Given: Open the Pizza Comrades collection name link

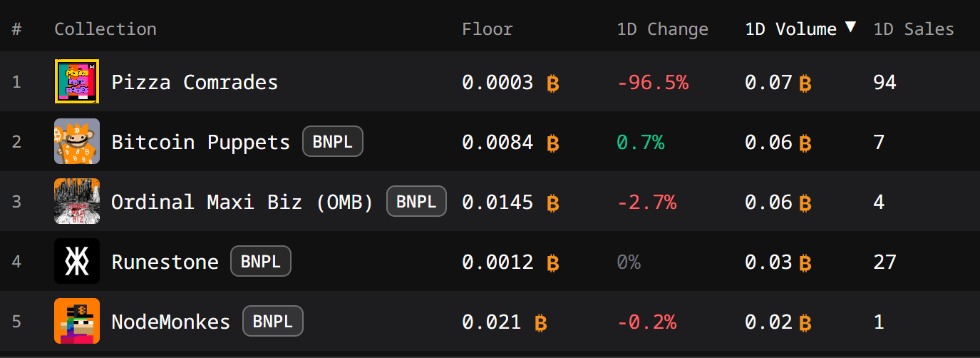Looking at the screenshot, I should click(195, 82).
